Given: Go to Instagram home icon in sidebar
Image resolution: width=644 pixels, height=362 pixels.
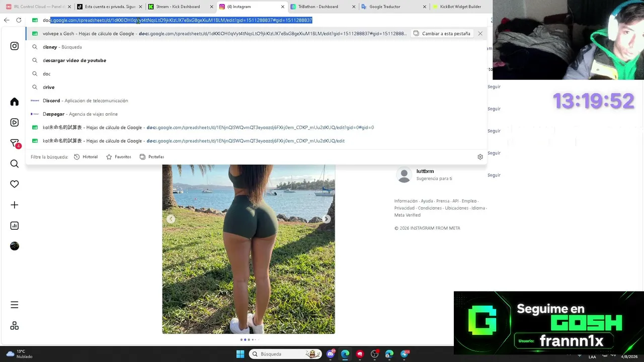Looking at the screenshot, I should pyautogui.click(x=15, y=102).
